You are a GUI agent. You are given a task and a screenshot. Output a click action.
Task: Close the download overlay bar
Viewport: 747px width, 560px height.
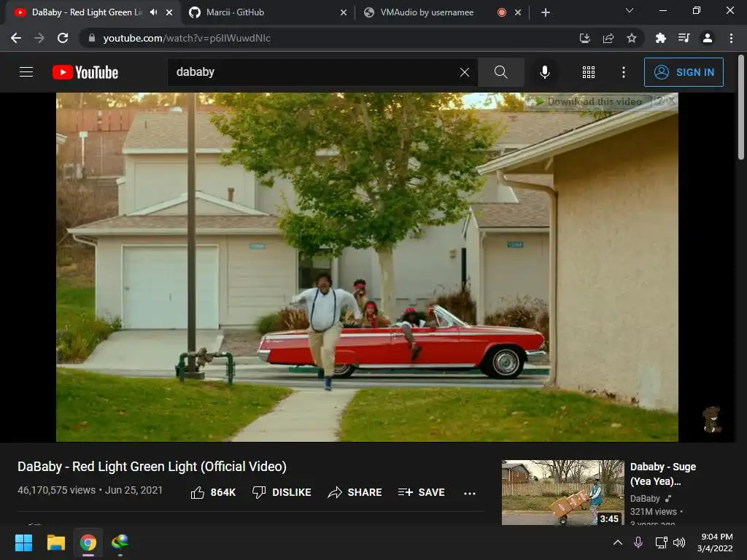[x=671, y=101]
